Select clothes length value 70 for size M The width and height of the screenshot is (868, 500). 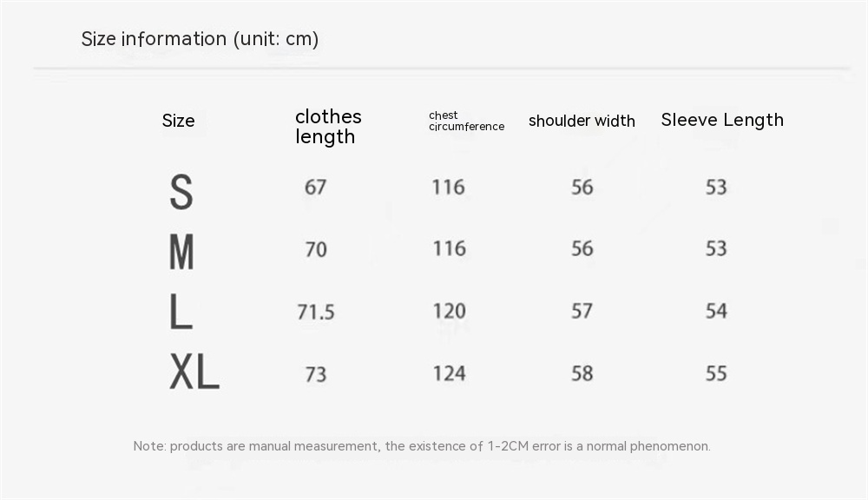(x=316, y=250)
